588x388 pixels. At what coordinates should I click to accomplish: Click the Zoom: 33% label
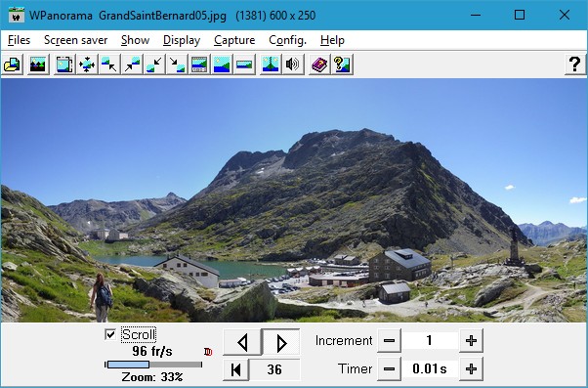coord(152,376)
